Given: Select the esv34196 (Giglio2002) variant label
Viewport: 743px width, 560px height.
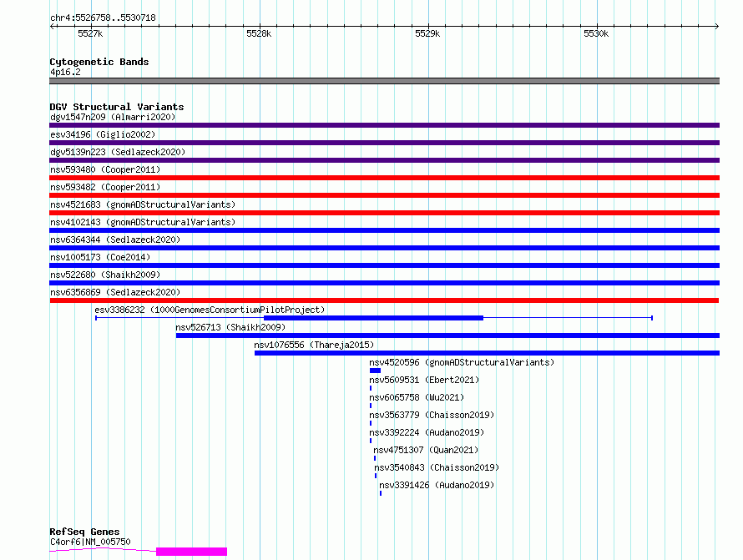Looking at the screenshot, I should point(103,134).
